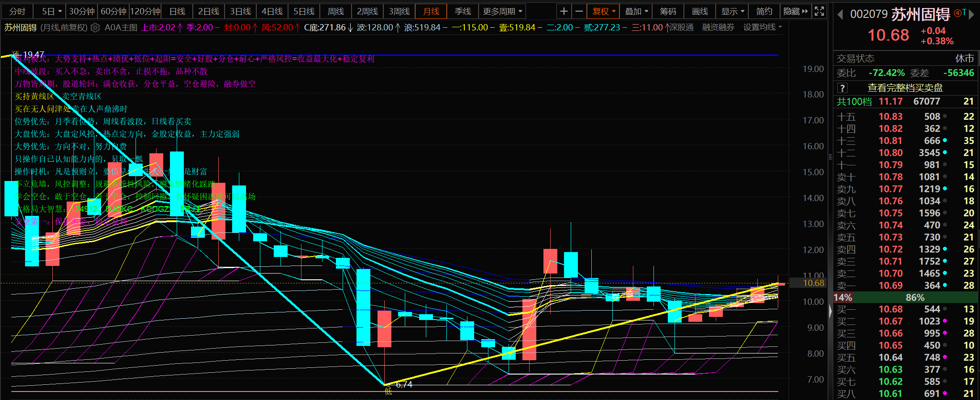The width and height of the screenshot is (980, 400).
Task: Click the large 10.68 latest price
Action: point(888,35)
